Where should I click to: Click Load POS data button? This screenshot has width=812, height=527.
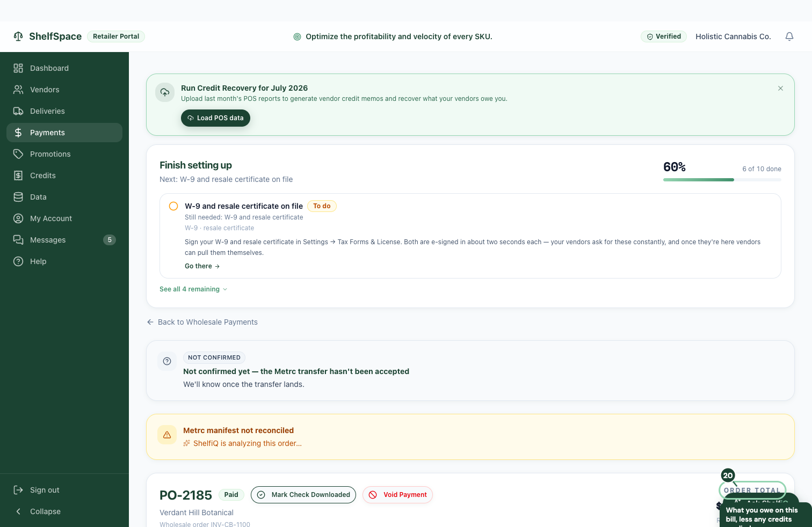coord(215,118)
